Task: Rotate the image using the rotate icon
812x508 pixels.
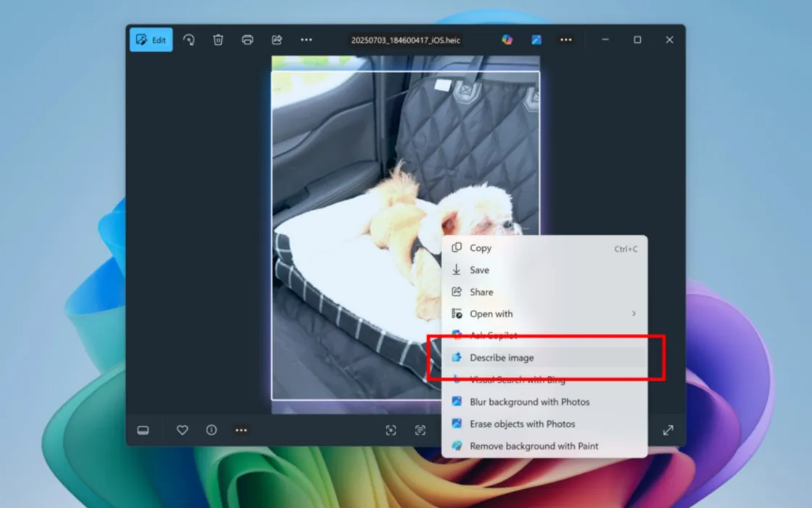Action: coord(189,40)
